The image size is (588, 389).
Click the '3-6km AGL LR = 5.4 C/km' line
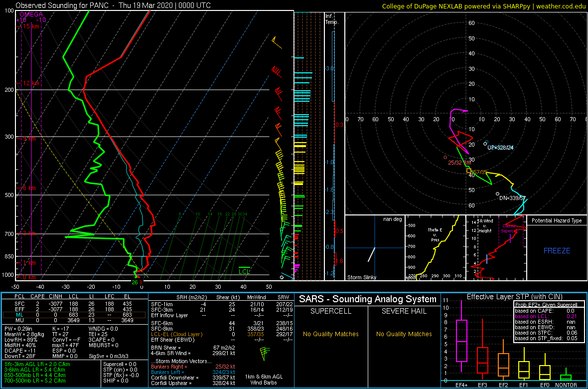pyautogui.click(x=35, y=370)
